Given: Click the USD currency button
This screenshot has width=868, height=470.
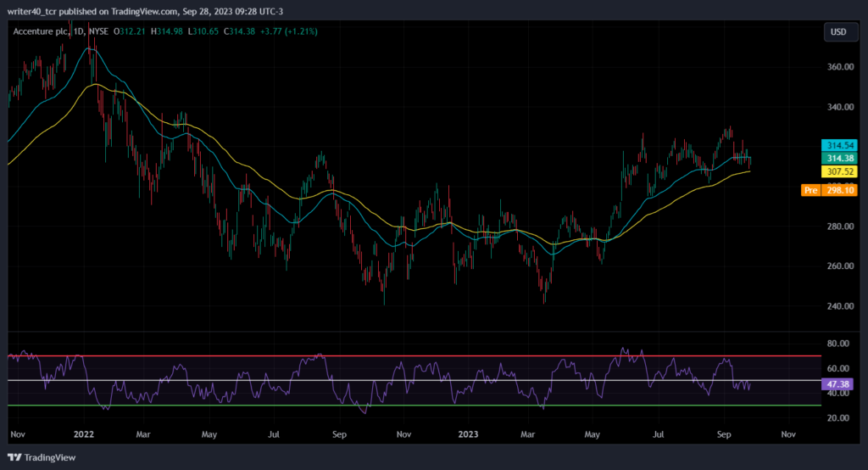Looking at the screenshot, I should pos(840,31).
